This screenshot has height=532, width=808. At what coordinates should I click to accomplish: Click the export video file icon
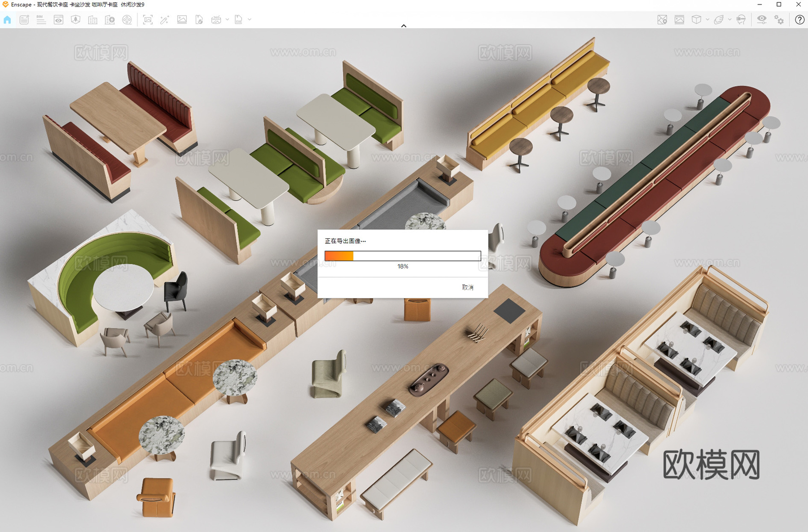pyautogui.click(x=199, y=20)
